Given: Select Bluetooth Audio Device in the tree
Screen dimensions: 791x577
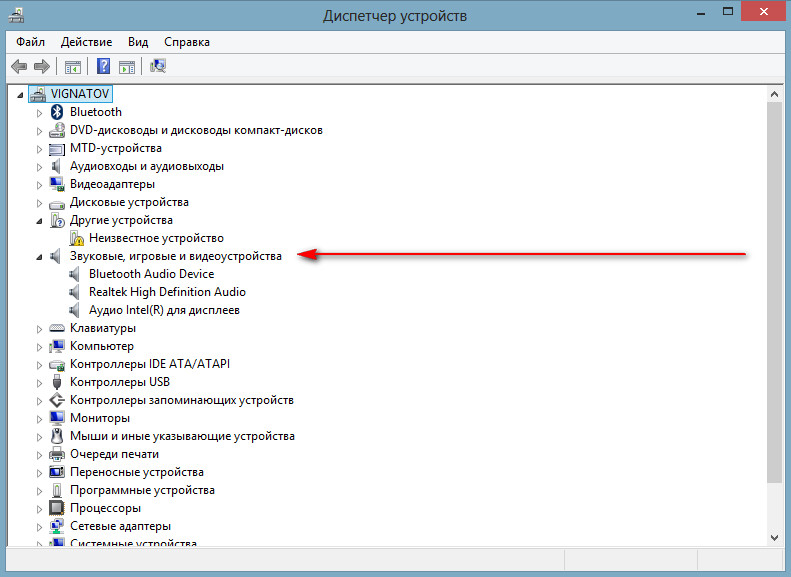Looking at the screenshot, I should click(151, 274).
